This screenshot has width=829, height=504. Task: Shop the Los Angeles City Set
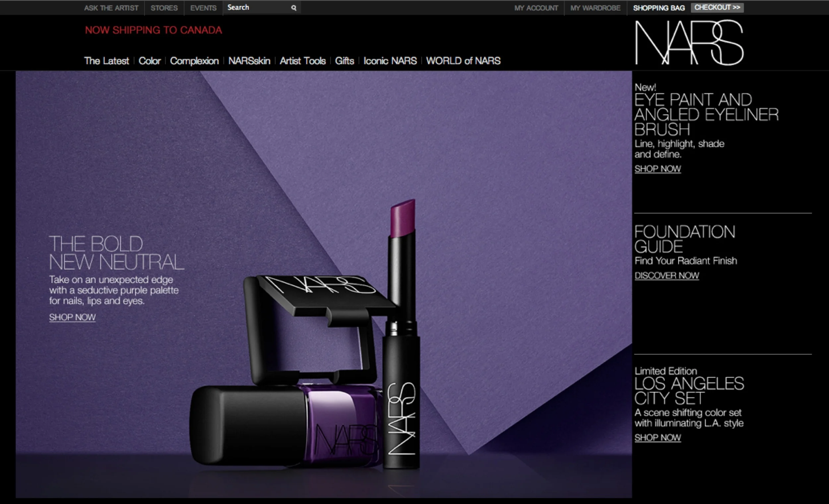coord(658,437)
